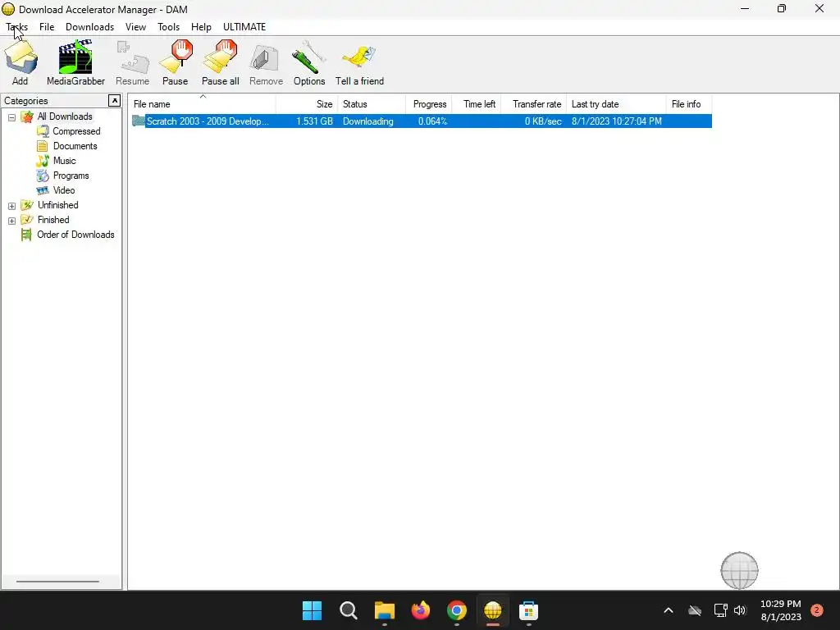
Task: Sort by the Size column header
Action: [307, 104]
